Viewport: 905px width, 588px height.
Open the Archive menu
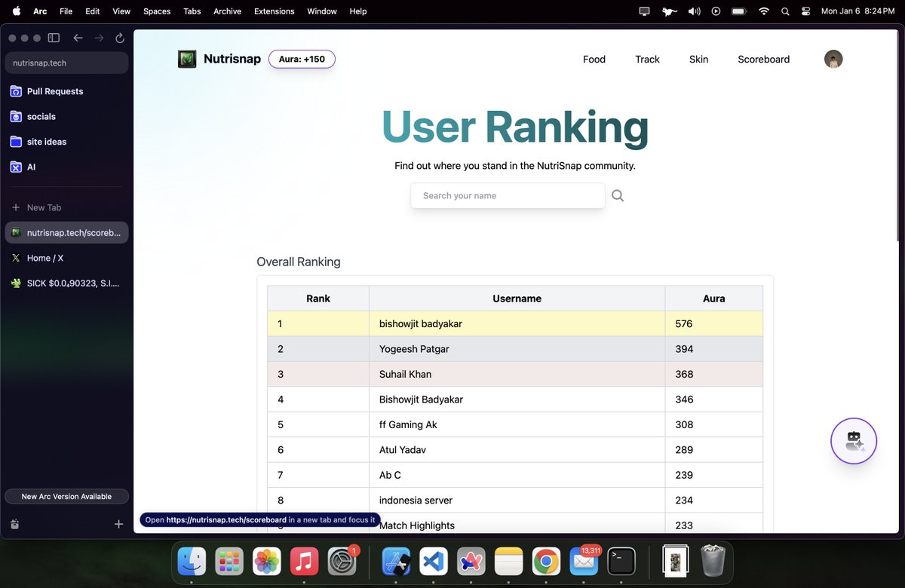227,11
